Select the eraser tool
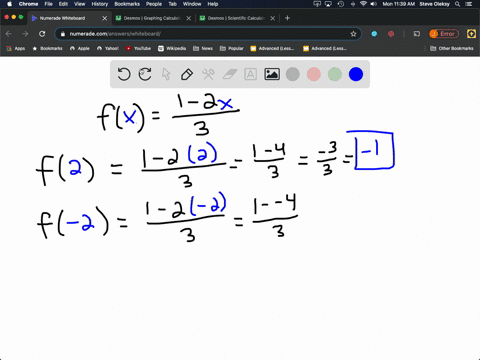The height and width of the screenshot is (360, 480). [x=229, y=74]
